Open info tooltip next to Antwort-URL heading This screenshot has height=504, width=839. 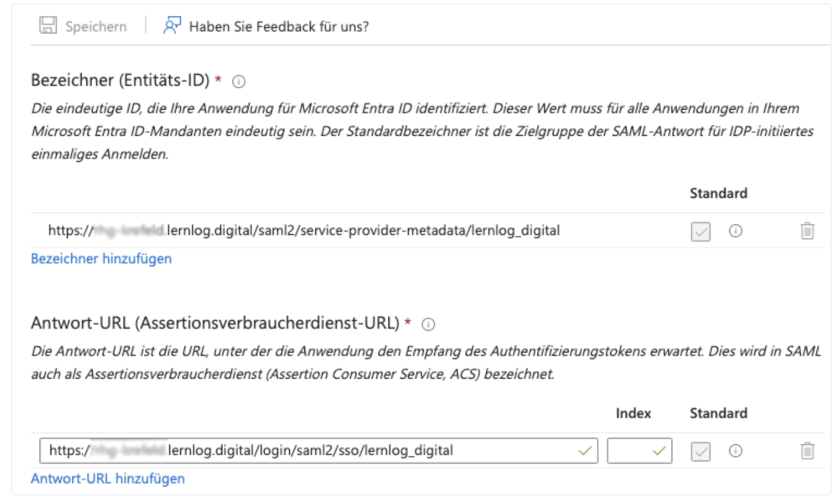pos(429,324)
